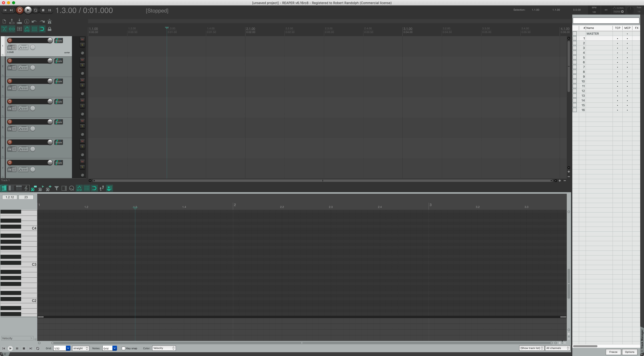Toggle the metronome in the main toolbar
Image resolution: width=644 pixels, height=356 pixels.
coord(50,21)
